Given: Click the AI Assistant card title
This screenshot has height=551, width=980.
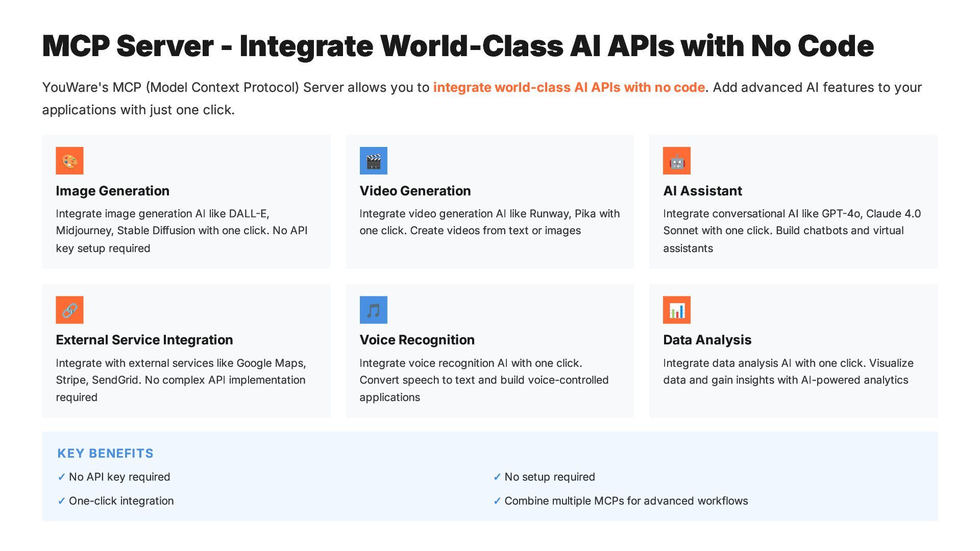Looking at the screenshot, I should click(x=702, y=191).
